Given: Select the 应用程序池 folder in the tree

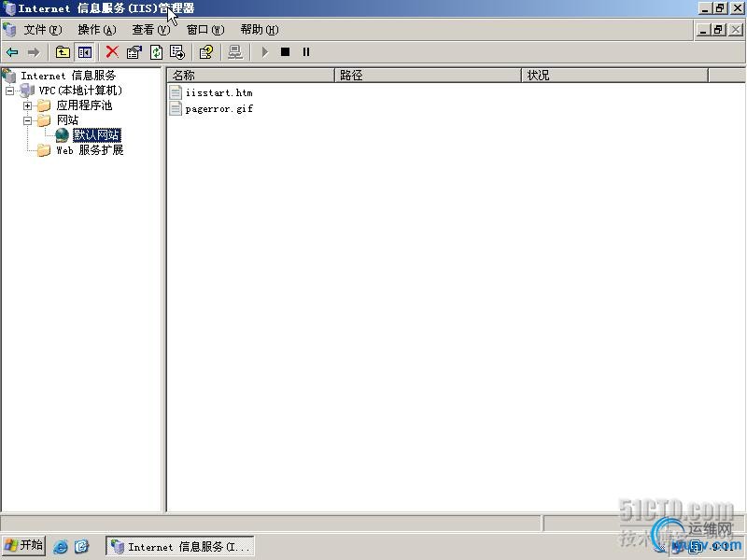Looking at the screenshot, I should coord(84,105).
